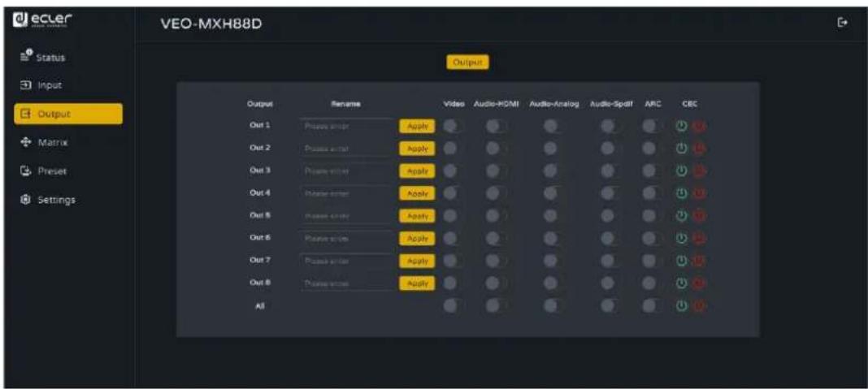
Task: Toggle Audio-Analog for Out 4
Action: 553,193
